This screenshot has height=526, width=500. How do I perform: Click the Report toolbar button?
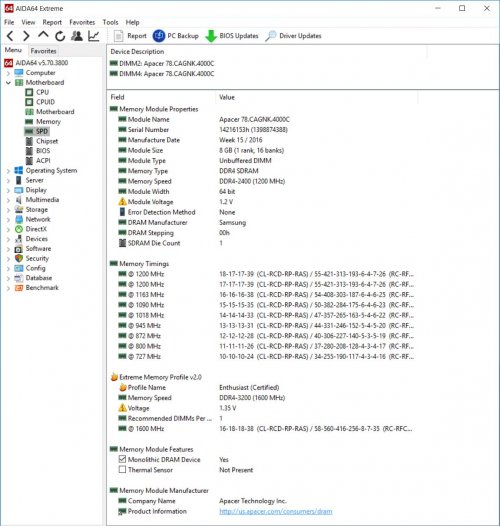tap(130, 36)
